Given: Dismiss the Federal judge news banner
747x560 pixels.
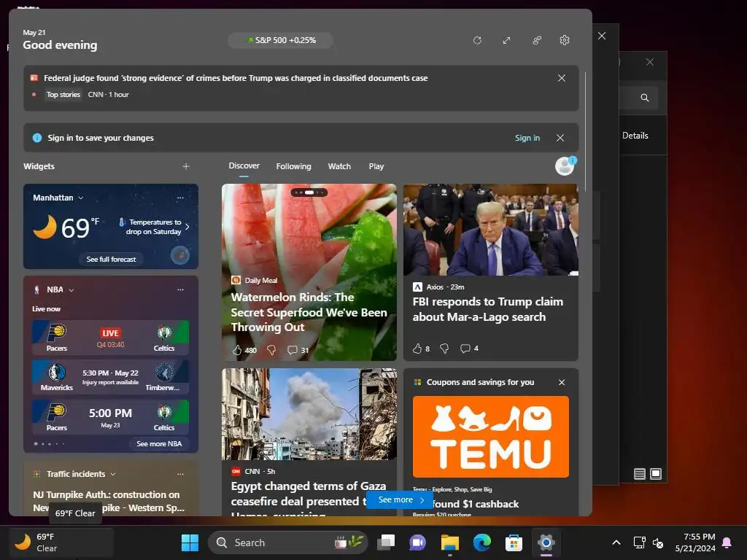Looking at the screenshot, I should pyautogui.click(x=562, y=78).
